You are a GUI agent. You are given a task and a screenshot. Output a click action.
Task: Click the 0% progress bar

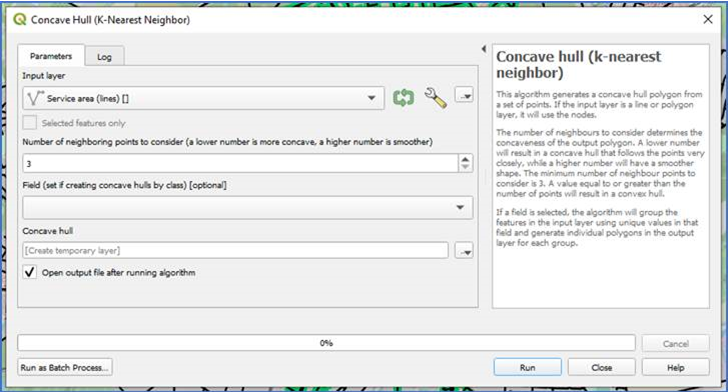tap(326, 343)
